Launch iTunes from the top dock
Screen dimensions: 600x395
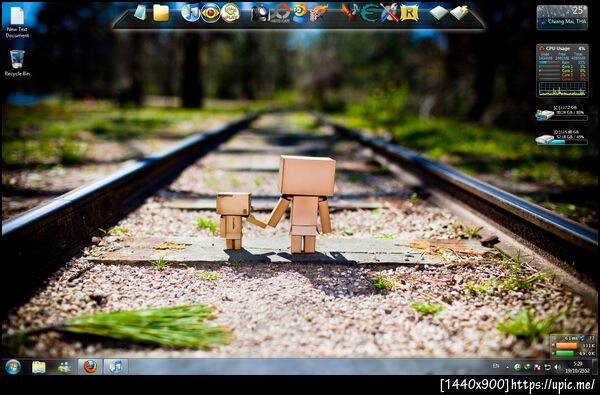pos(190,13)
